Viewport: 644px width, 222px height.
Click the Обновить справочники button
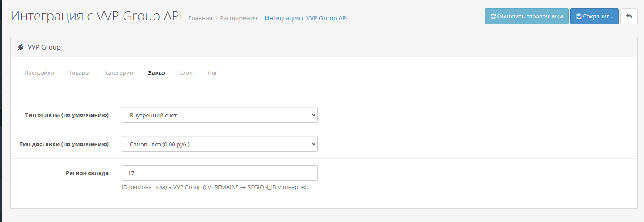tap(527, 16)
